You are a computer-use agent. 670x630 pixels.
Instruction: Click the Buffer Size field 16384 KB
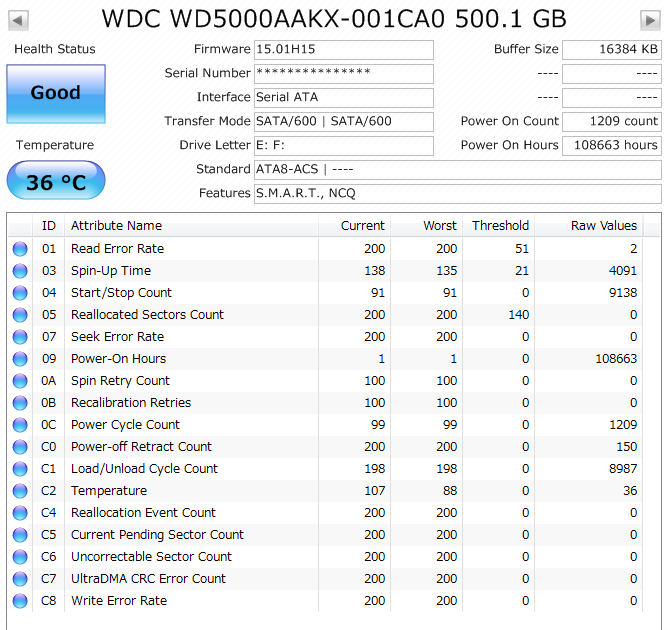[x=612, y=50]
